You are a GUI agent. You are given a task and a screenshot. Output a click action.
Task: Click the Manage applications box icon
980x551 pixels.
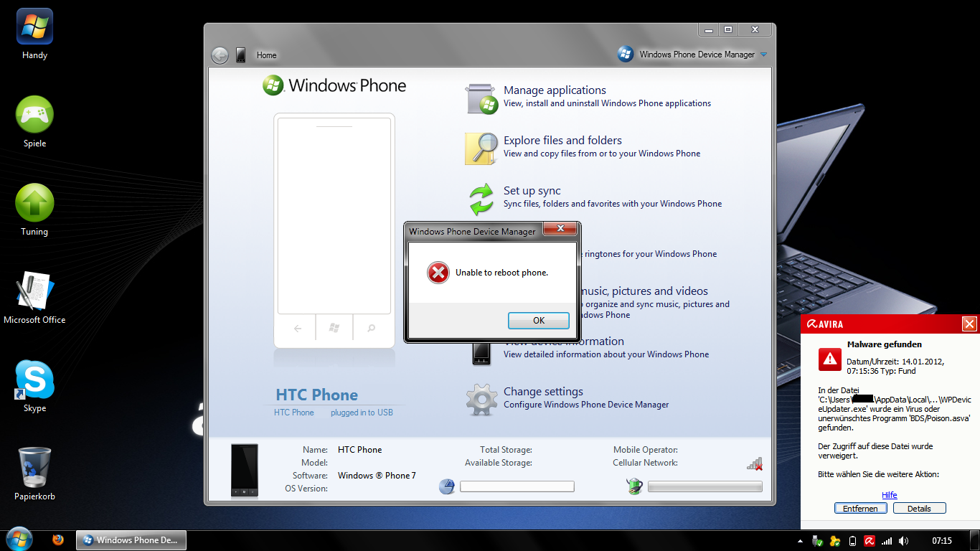click(481, 98)
